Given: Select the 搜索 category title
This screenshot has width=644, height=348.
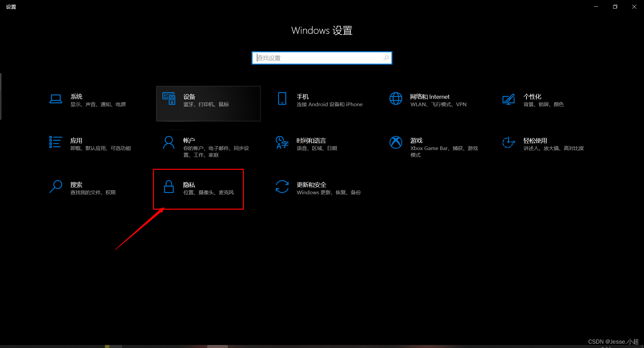Looking at the screenshot, I should point(76,185).
